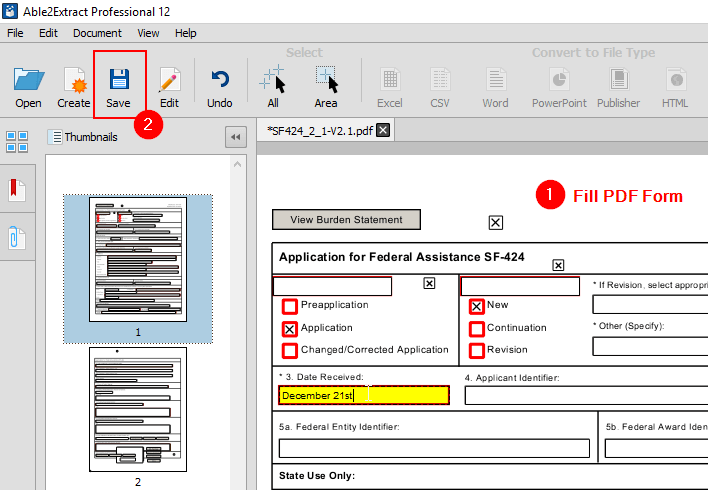
Task: Select page 2 thumbnail
Action: [138, 409]
